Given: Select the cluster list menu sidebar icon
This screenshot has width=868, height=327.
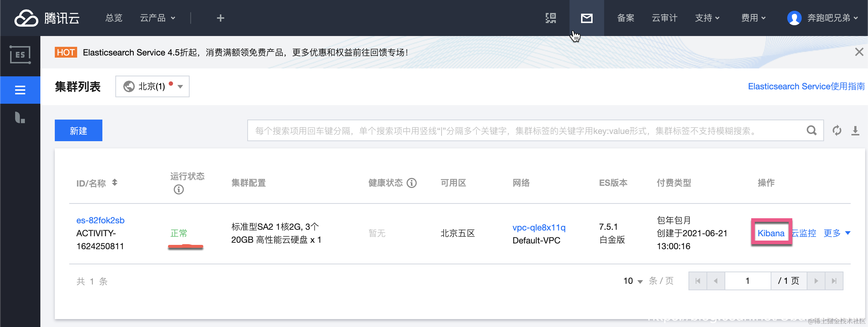Looking at the screenshot, I should tap(20, 90).
